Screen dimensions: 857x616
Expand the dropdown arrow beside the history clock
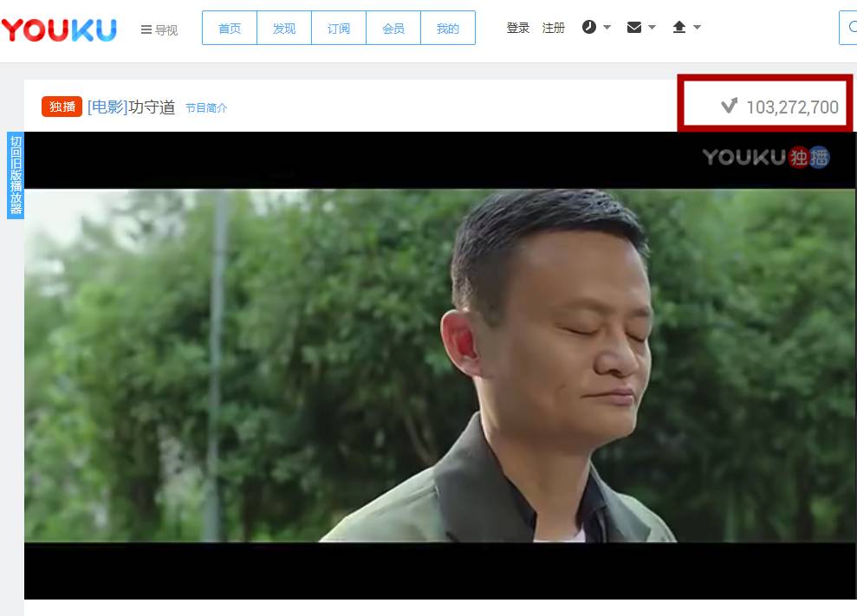tap(607, 28)
